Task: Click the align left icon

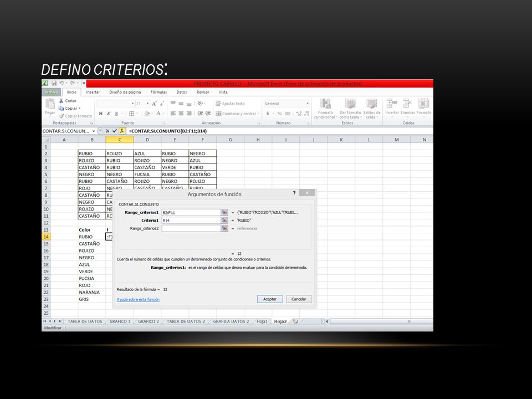Action: (173, 114)
